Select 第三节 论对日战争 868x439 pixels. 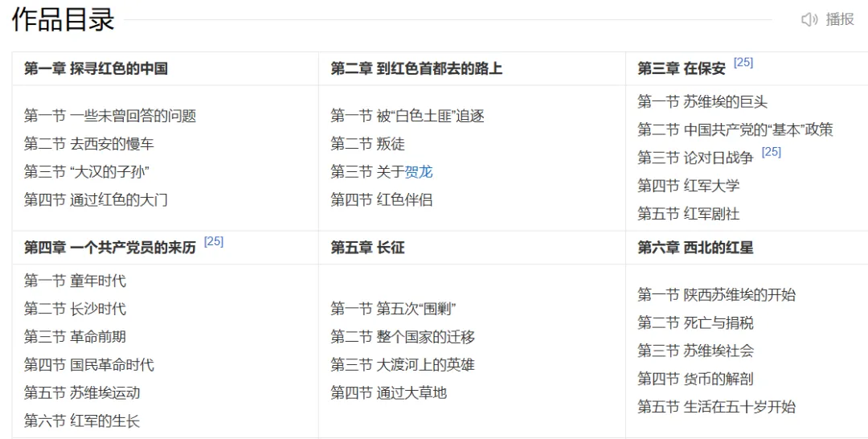[695, 158]
